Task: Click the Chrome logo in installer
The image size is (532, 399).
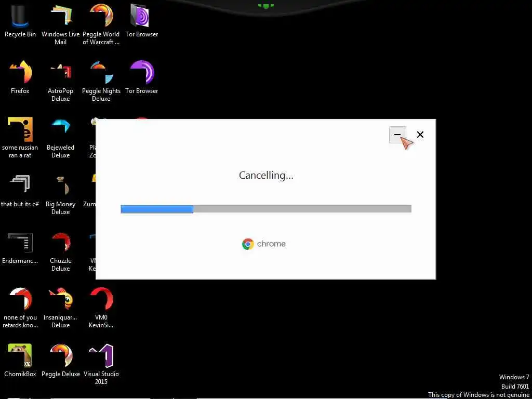Action: (248, 244)
